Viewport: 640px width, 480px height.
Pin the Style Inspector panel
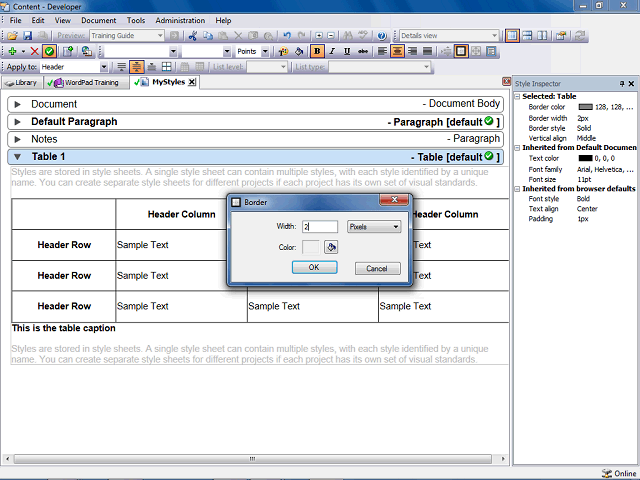point(622,84)
